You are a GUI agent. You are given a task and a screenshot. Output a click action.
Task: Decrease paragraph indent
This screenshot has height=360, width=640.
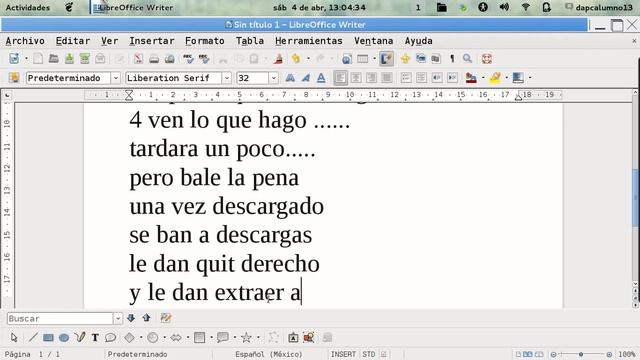tap(437, 78)
